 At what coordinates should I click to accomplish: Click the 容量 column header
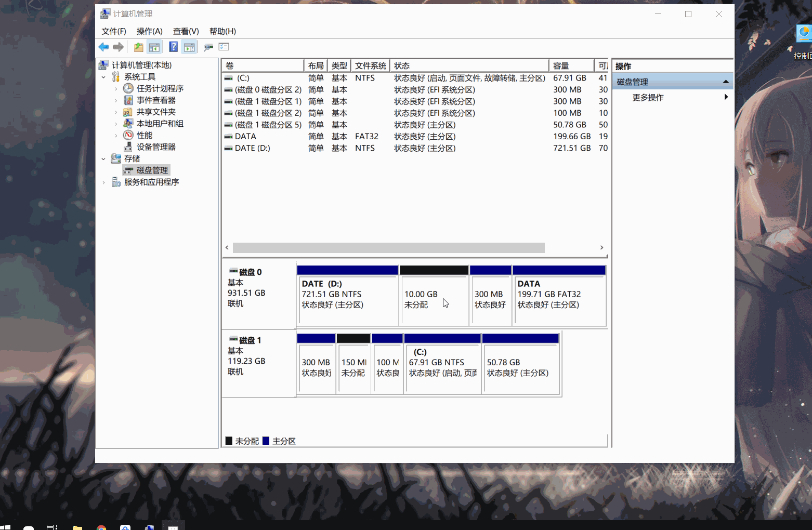570,66
